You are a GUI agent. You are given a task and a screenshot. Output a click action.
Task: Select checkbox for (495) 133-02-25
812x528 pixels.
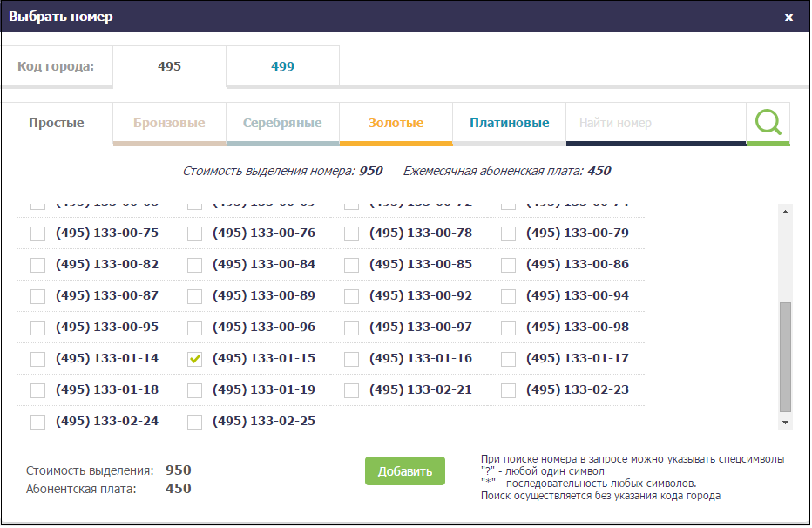click(195, 422)
